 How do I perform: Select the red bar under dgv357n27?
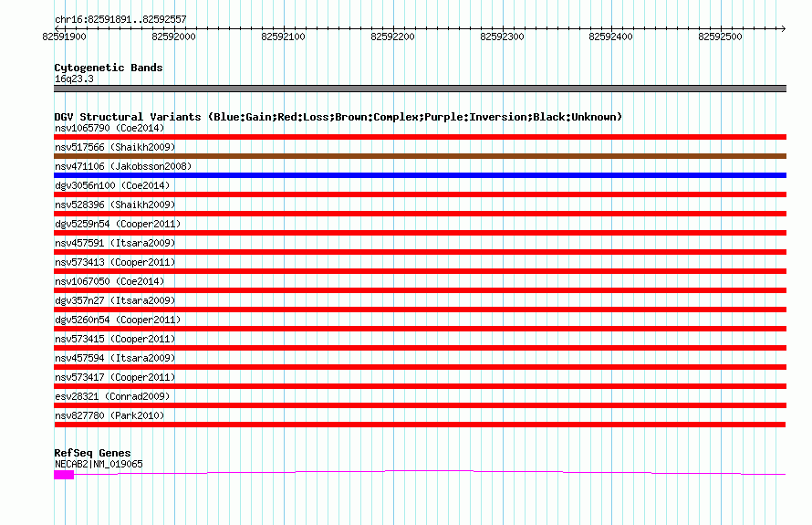(x=420, y=310)
